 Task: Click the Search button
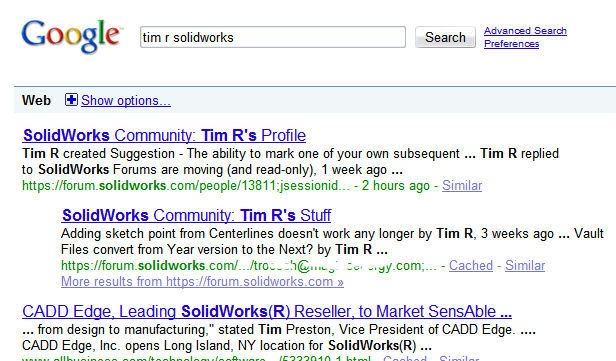coord(445,37)
